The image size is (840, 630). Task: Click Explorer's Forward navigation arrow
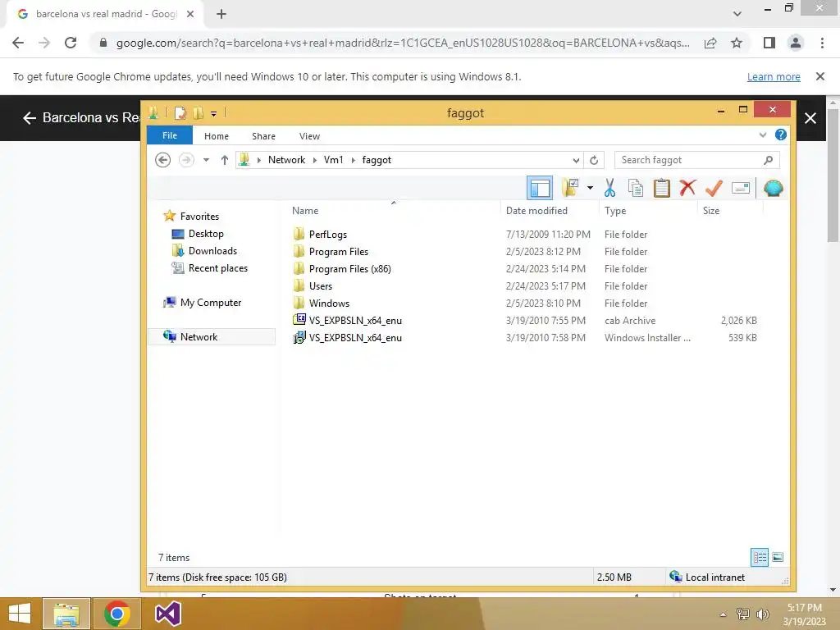pos(186,160)
